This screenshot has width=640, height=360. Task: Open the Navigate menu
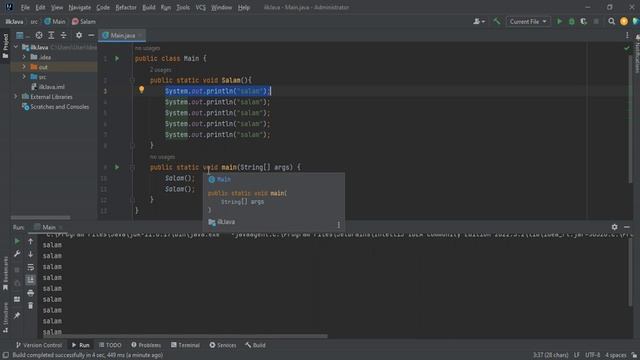click(x=80, y=7)
